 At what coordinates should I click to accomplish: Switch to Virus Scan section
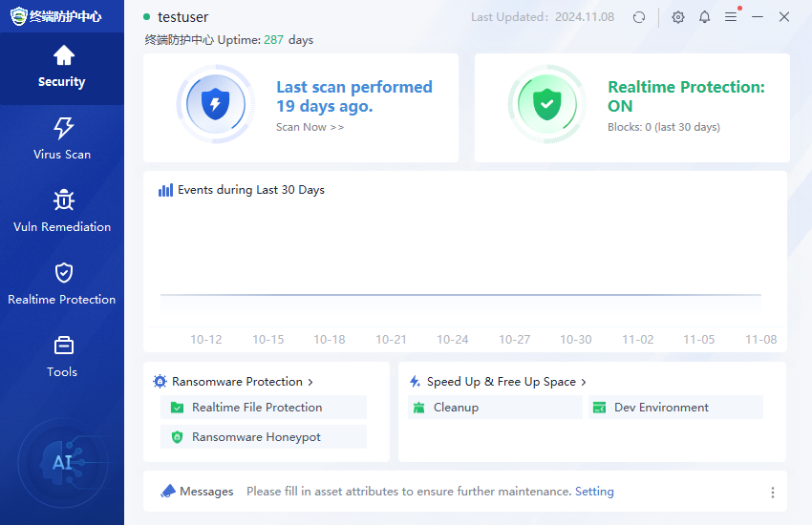click(x=62, y=139)
